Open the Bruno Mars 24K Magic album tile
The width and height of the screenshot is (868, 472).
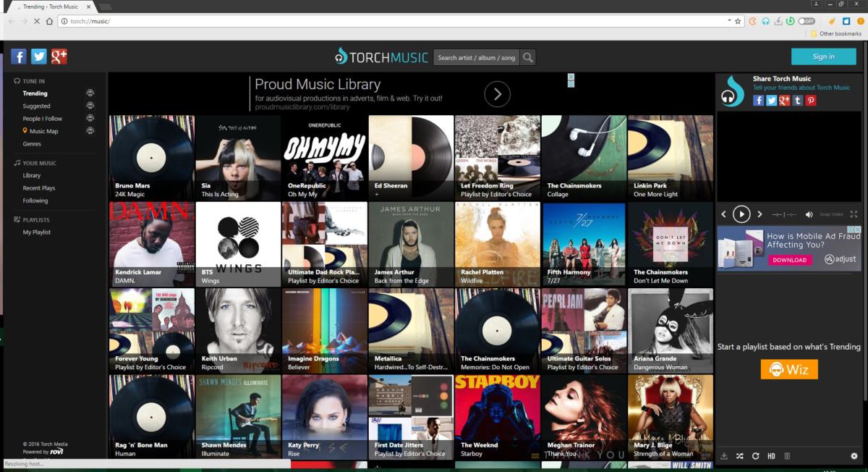[x=152, y=157]
